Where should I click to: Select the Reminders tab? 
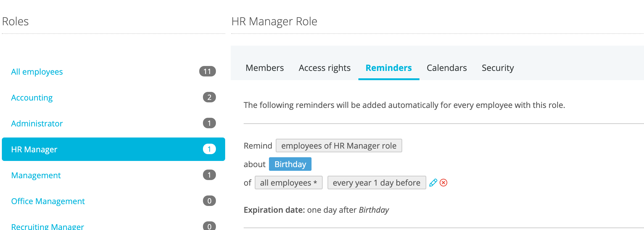tap(389, 68)
